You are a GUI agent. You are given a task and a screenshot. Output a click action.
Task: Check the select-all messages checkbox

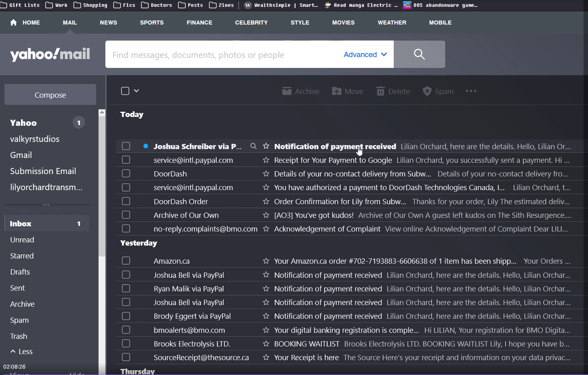[125, 91]
